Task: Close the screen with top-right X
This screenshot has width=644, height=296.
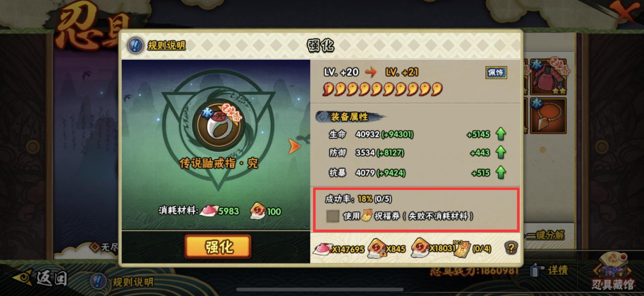Action: click(624, 14)
